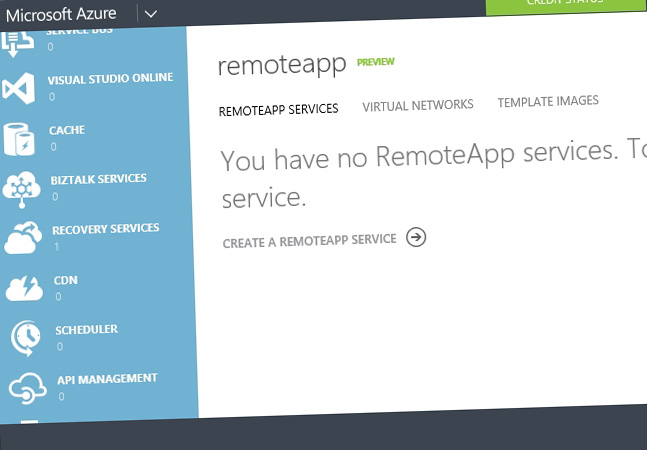Select the API Management label
The height and width of the screenshot is (450, 647).
(x=107, y=379)
